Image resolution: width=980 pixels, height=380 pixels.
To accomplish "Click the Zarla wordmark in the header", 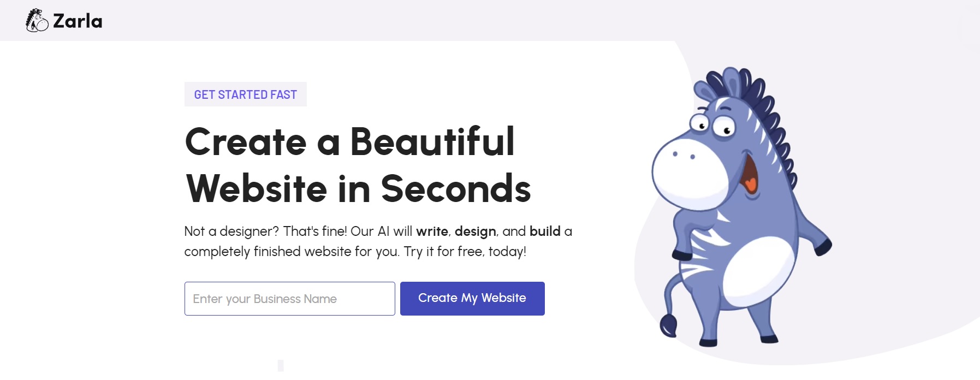I will [78, 21].
